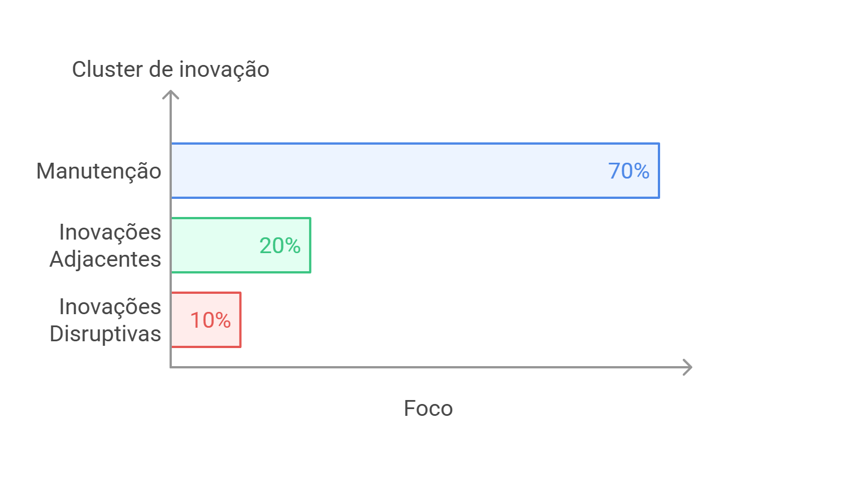Click the vertical axis upward arrowhead
The width and height of the screenshot is (850, 504).
coord(171,94)
